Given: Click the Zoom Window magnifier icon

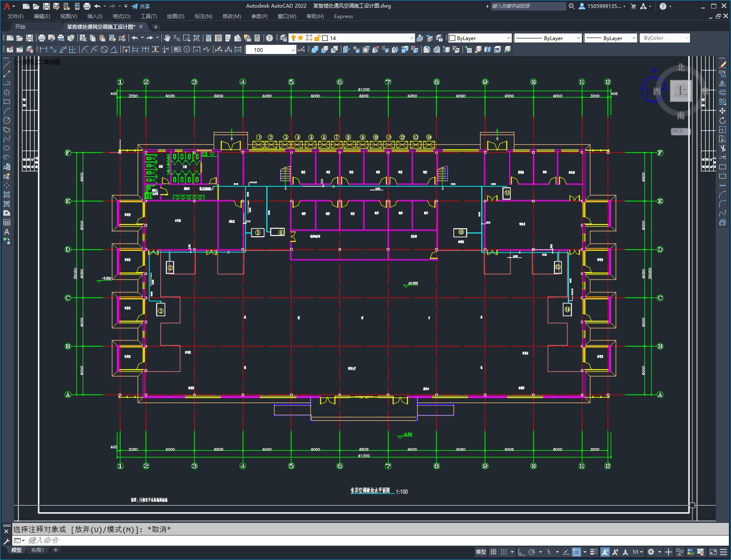Looking at the screenshot, I should click(187, 38).
